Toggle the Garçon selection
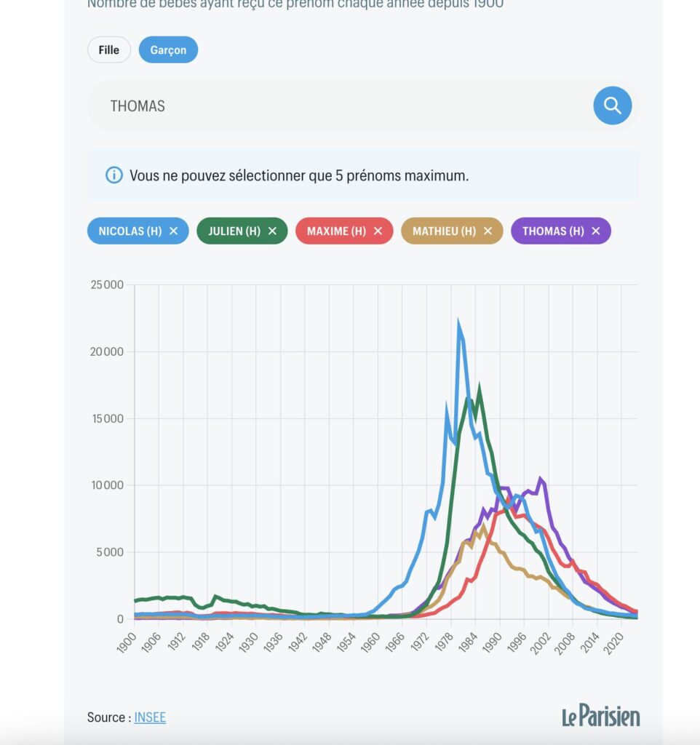700x745 pixels. point(168,49)
